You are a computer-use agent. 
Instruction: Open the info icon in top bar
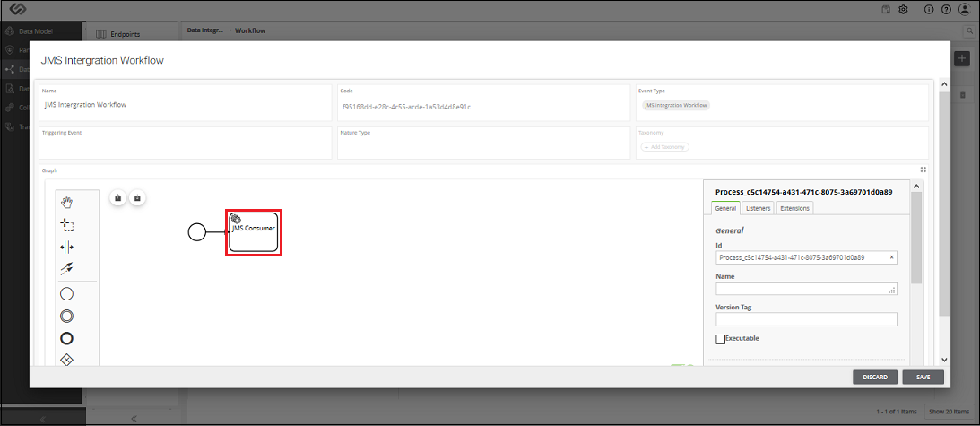coord(929,9)
